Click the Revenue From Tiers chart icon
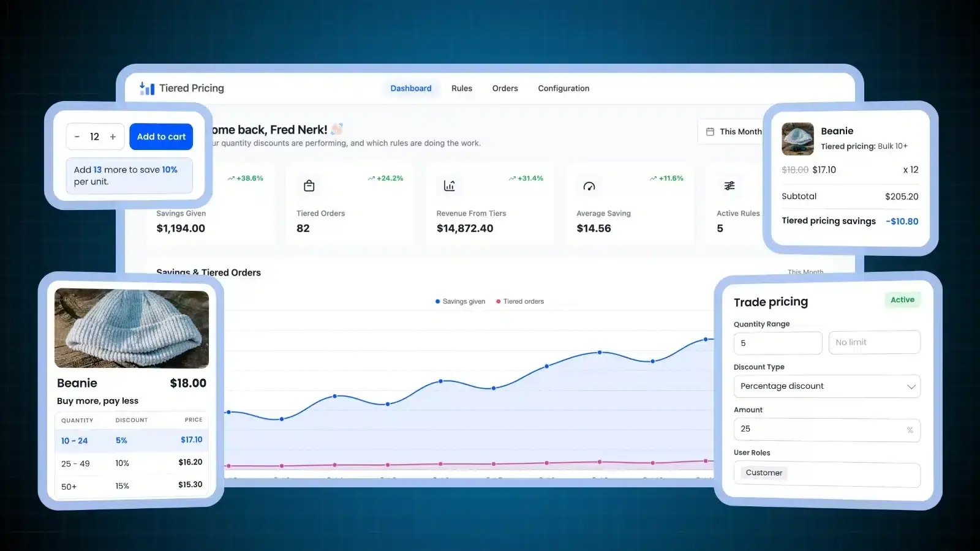 coord(450,186)
